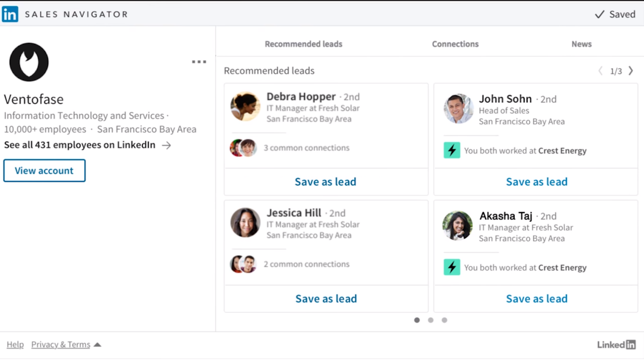Open Debra Hopper's profile photo

pos(245,107)
